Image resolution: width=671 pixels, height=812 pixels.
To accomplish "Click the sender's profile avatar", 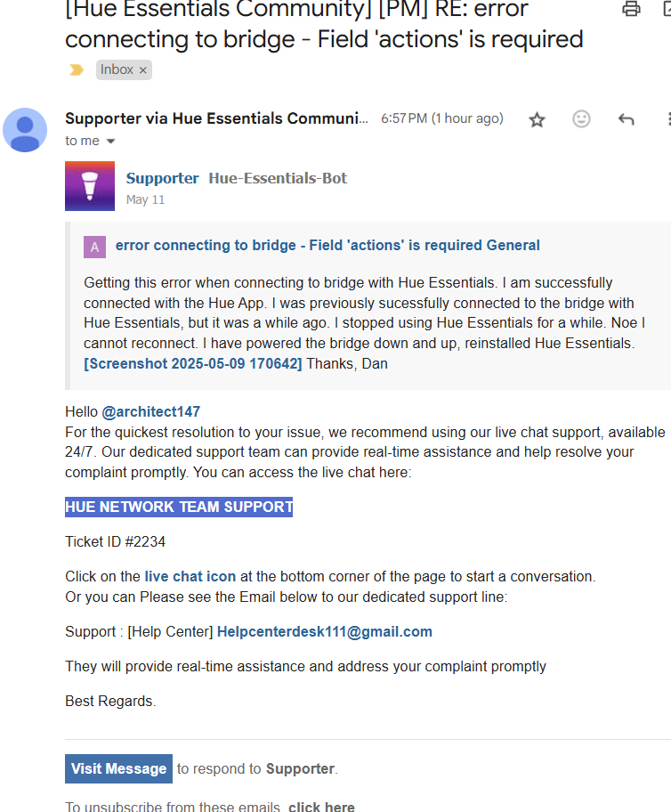I will click(x=25, y=130).
